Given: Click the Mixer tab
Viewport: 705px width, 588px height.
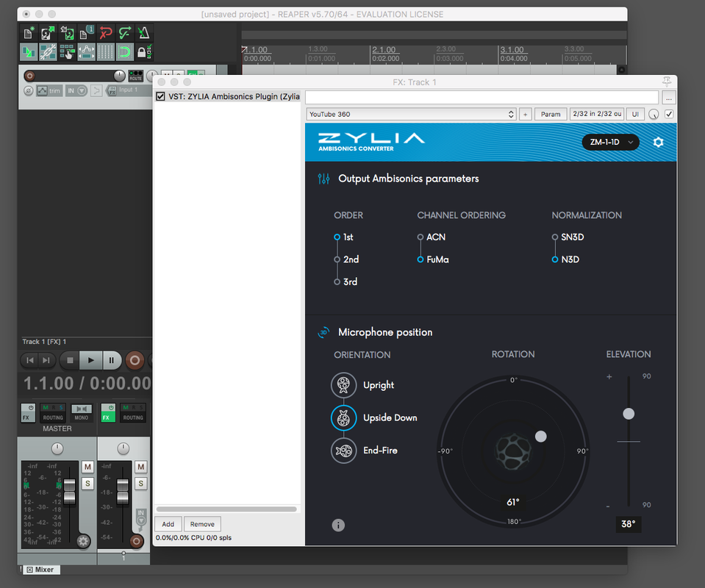Looking at the screenshot, I should [40, 570].
